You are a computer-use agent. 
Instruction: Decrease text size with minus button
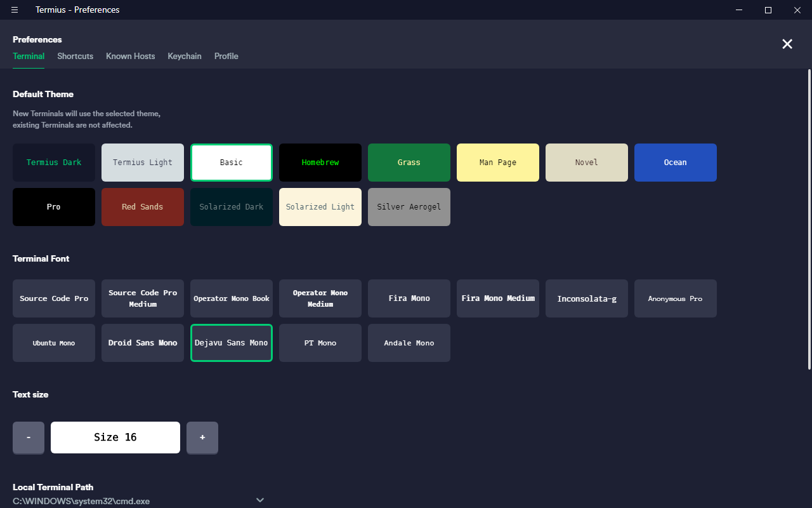point(29,438)
